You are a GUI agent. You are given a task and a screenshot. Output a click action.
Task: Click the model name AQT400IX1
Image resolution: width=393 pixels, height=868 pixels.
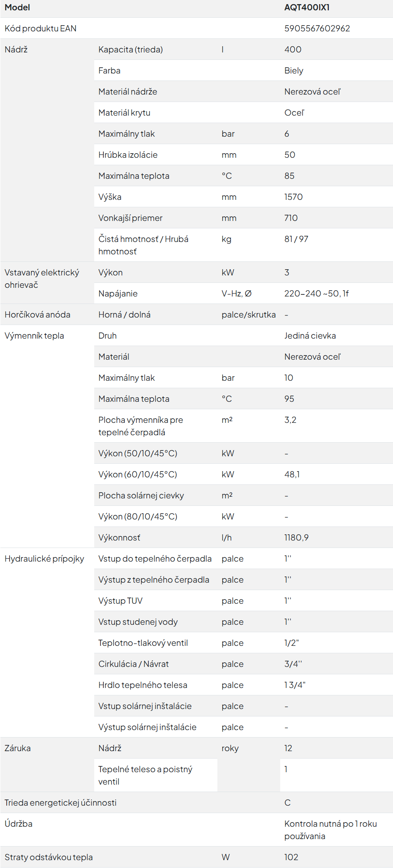pos(307,7)
